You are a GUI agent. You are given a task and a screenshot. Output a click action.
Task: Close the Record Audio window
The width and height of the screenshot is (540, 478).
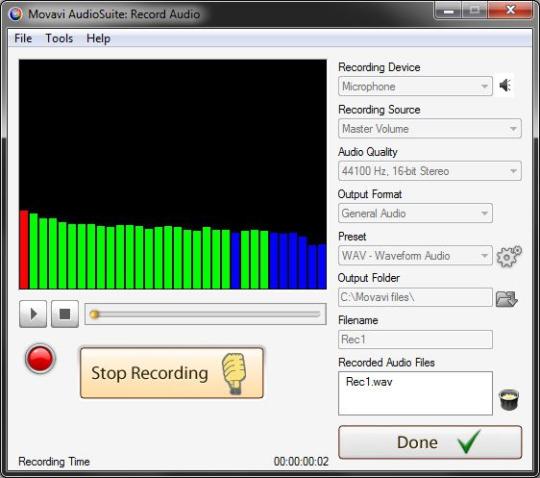(x=510, y=10)
